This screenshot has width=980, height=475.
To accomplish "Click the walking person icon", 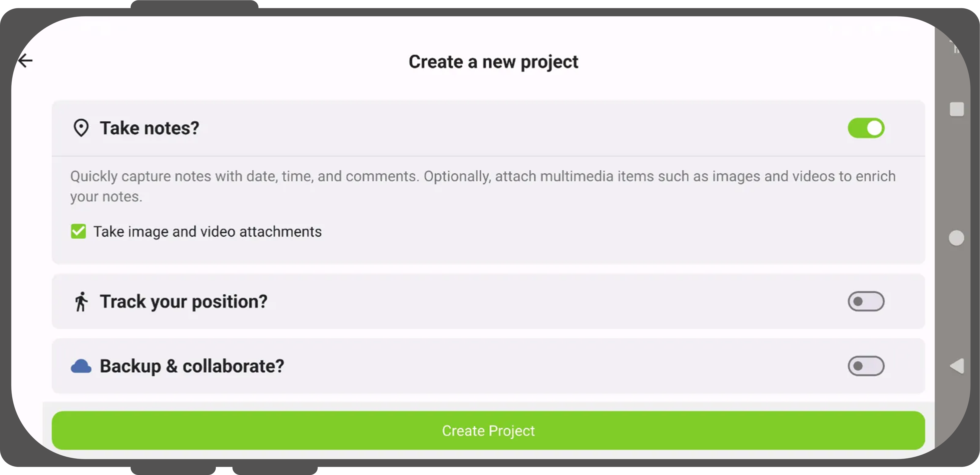I will [x=81, y=302].
